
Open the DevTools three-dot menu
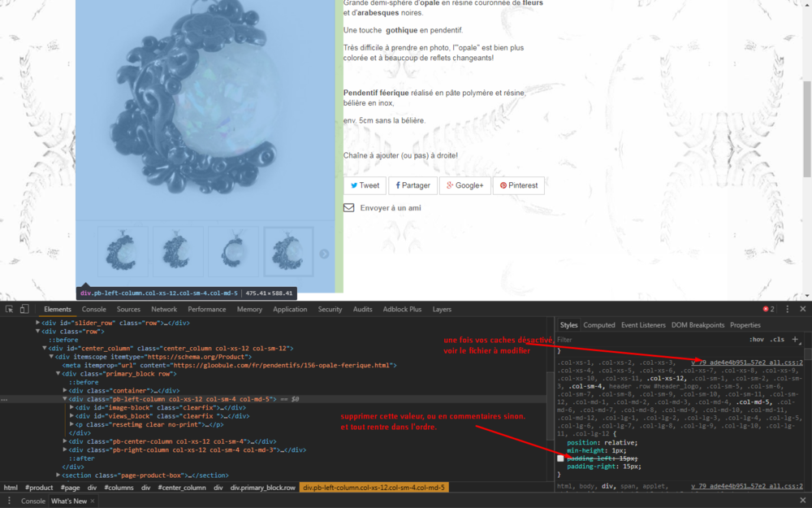tap(789, 309)
